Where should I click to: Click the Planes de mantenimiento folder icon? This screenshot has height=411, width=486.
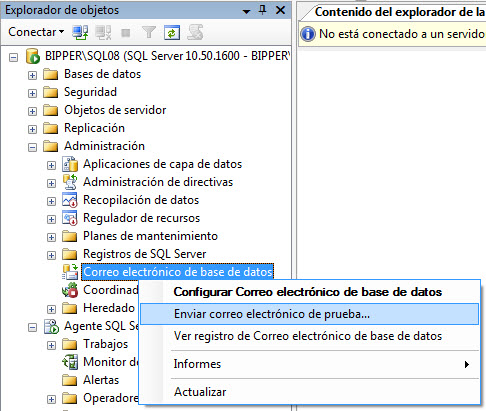70,236
